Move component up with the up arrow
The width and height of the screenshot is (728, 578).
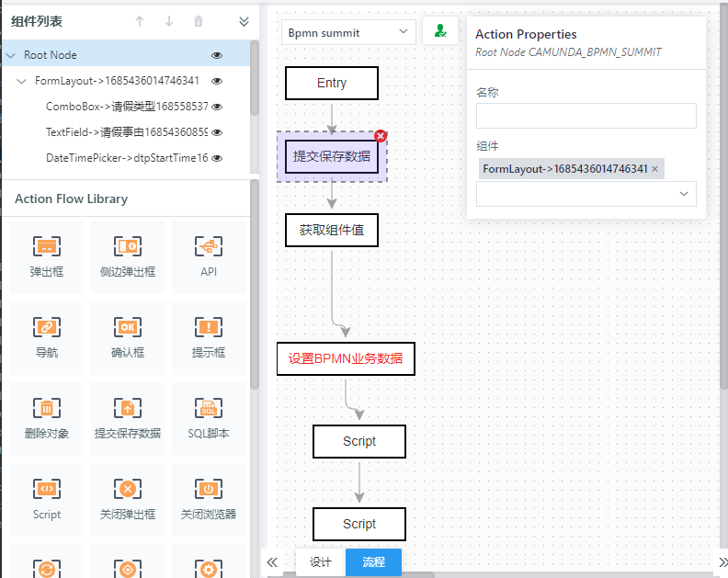pyautogui.click(x=140, y=21)
